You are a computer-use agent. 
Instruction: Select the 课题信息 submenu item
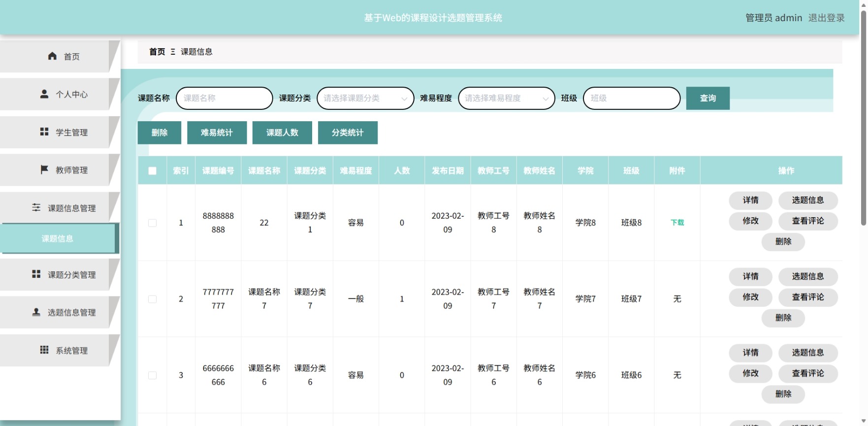[59, 238]
